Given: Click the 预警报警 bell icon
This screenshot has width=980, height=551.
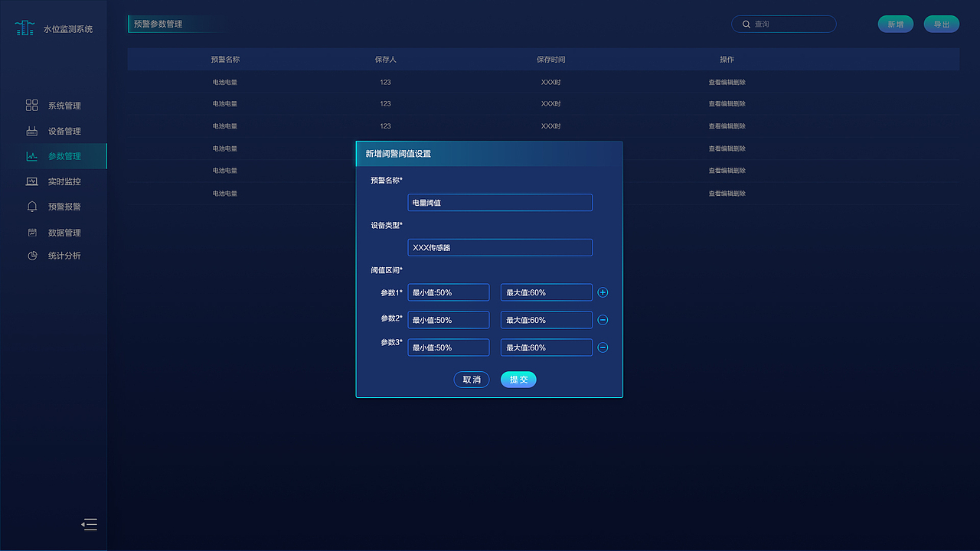Looking at the screenshot, I should [31, 207].
